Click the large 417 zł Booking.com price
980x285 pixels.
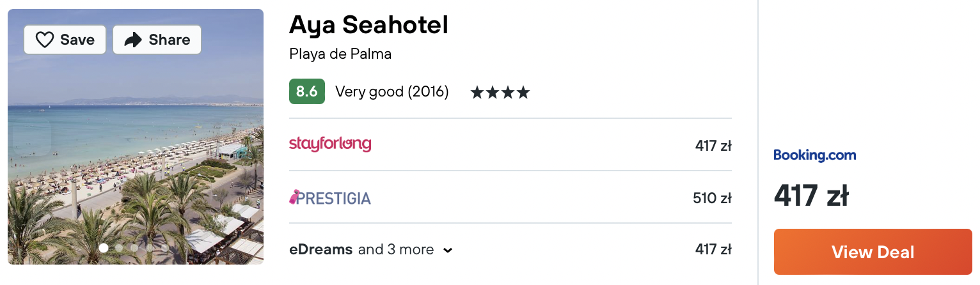click(x=811, y=196)
